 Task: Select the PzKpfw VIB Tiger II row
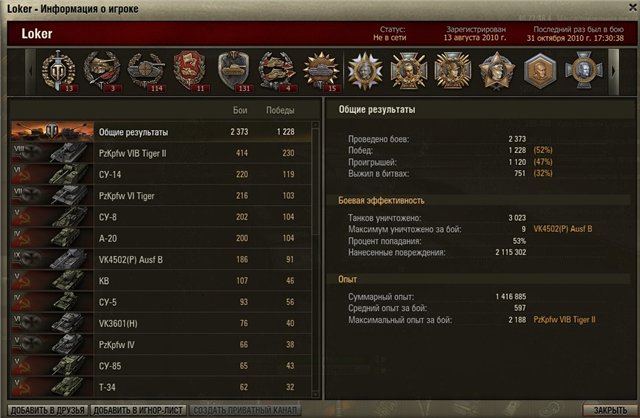pyautogui.click(x=161, y=153)
